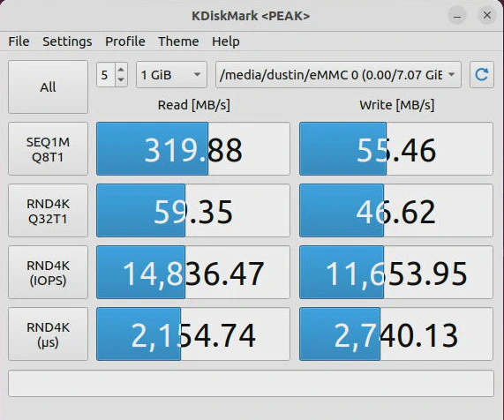Decrease the test loop count
Screen dimensions: 504x420
point(121,79)
